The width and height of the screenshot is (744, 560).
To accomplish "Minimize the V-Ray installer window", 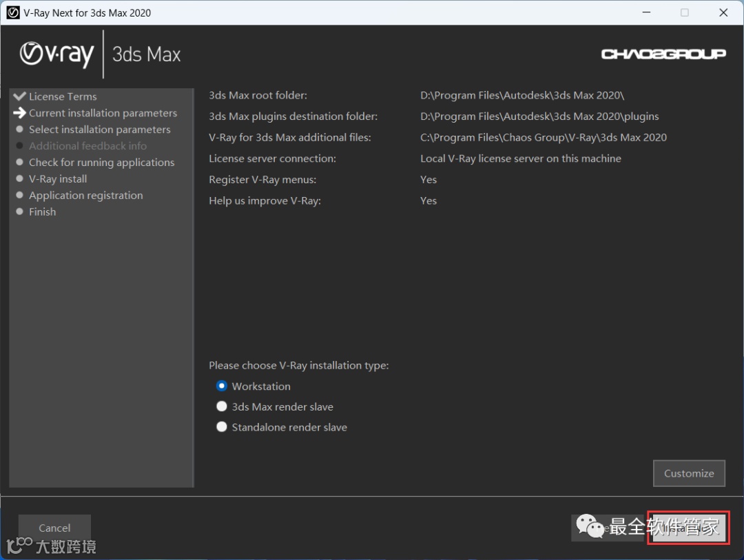I will pyautogui.click(x=646, y=12).
